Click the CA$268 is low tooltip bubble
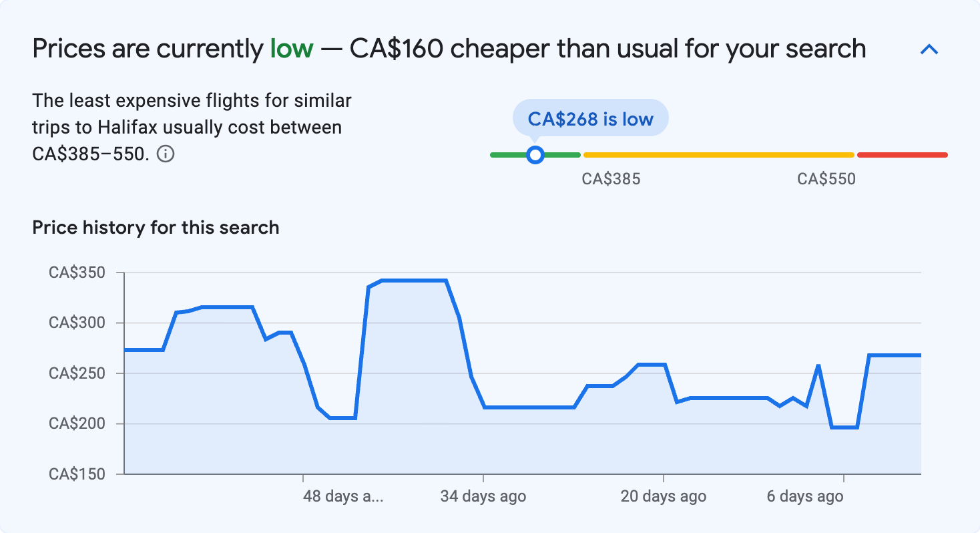Screen dimensions: 980x533 [x=590, y=118]
